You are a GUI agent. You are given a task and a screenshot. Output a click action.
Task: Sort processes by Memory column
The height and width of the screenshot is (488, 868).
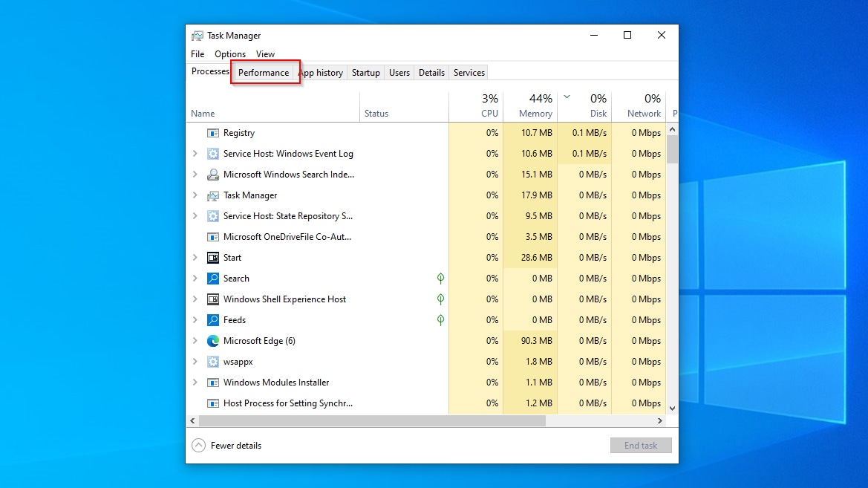tap(530, 106)
